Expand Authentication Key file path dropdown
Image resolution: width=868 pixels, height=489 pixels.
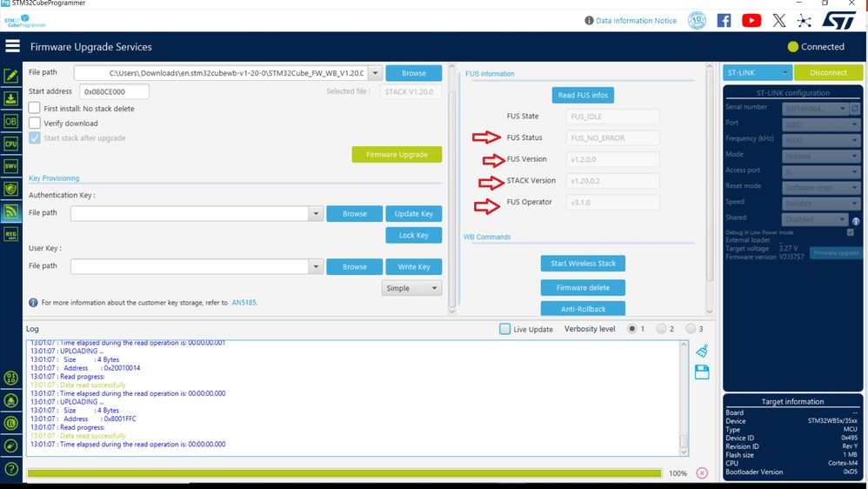[x=316, y=214]
